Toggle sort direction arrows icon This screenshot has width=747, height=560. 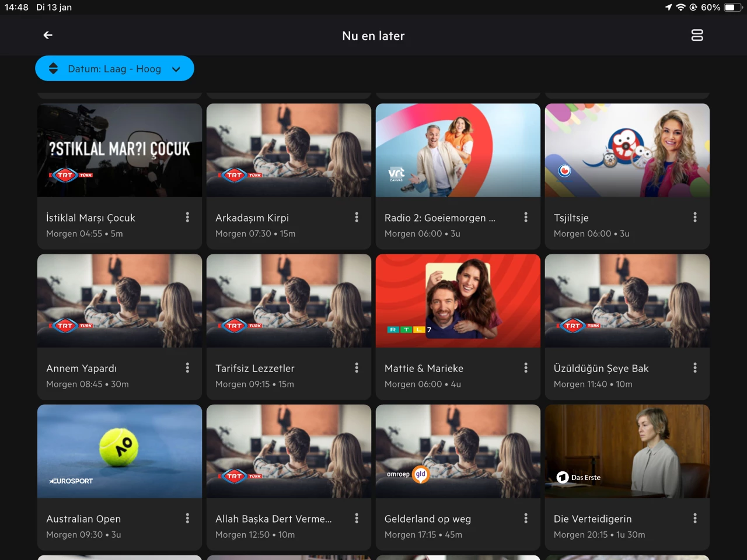(x=53, y=69)
